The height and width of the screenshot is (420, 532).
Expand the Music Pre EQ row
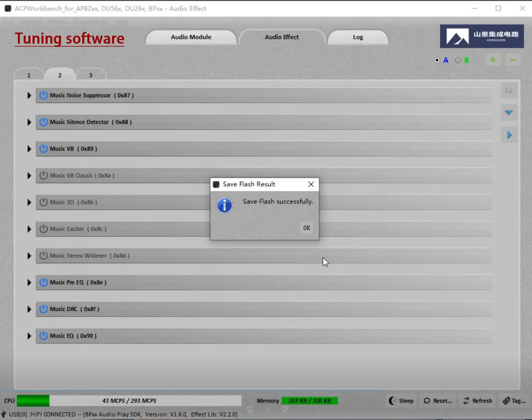coord(29,282)
